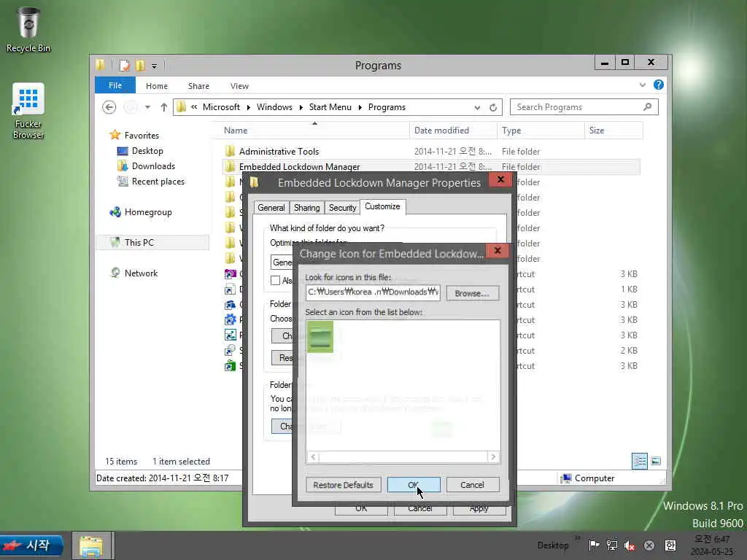Click the search magnifier icon

point(647,106)
